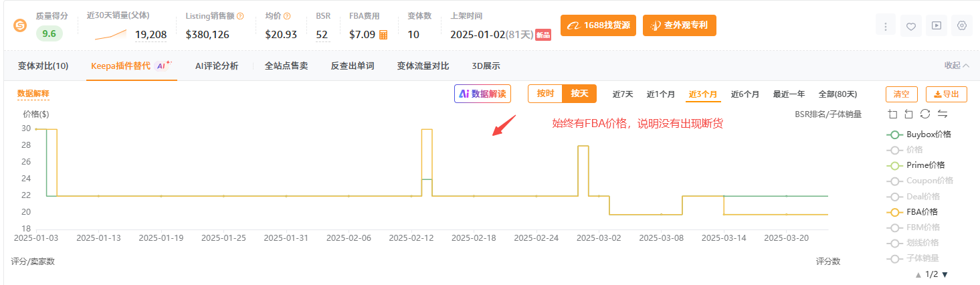
Task: Open the 数据解释 link
Action: pos(33,94)
